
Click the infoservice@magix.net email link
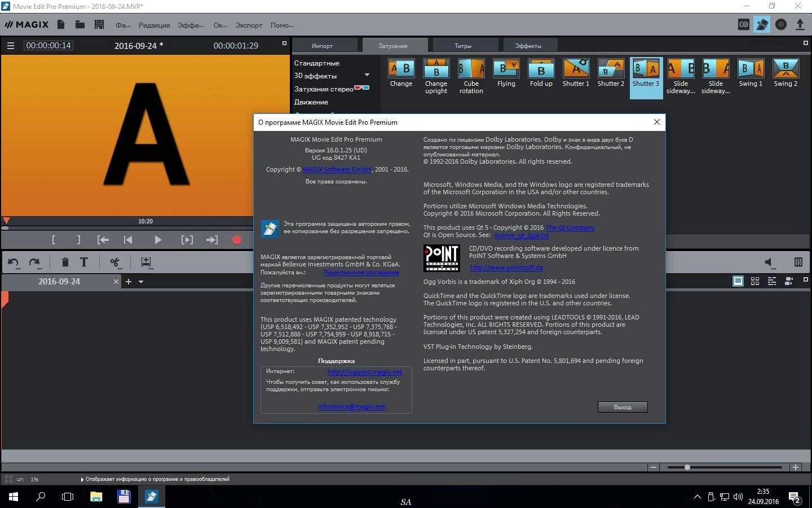(351, 406)
